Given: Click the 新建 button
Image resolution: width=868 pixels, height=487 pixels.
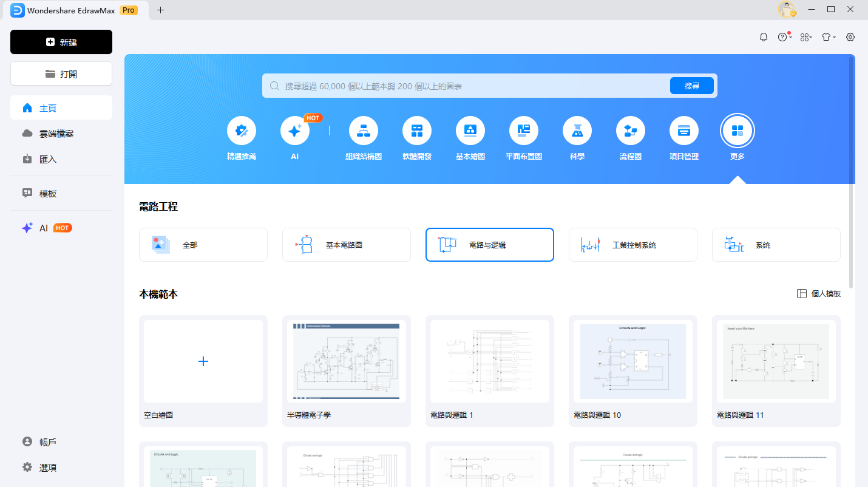Looking at the screenshot, I should (x=61, y=42).
